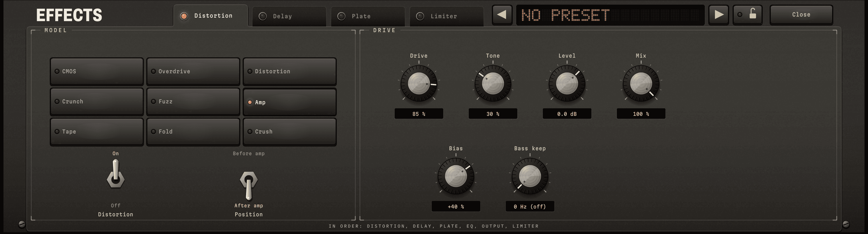Switch to the Distortion effect tab
868x234 pixels.
(211, 16)
